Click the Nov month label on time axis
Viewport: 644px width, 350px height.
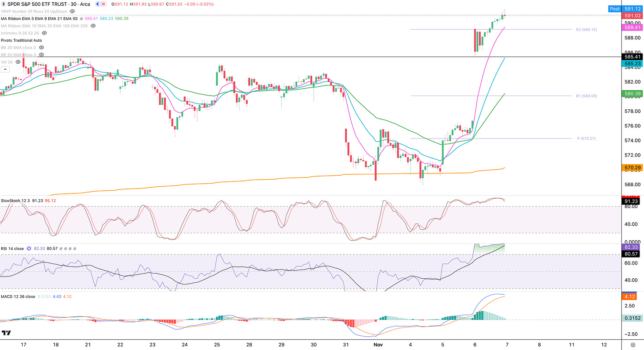click(378, 344)
